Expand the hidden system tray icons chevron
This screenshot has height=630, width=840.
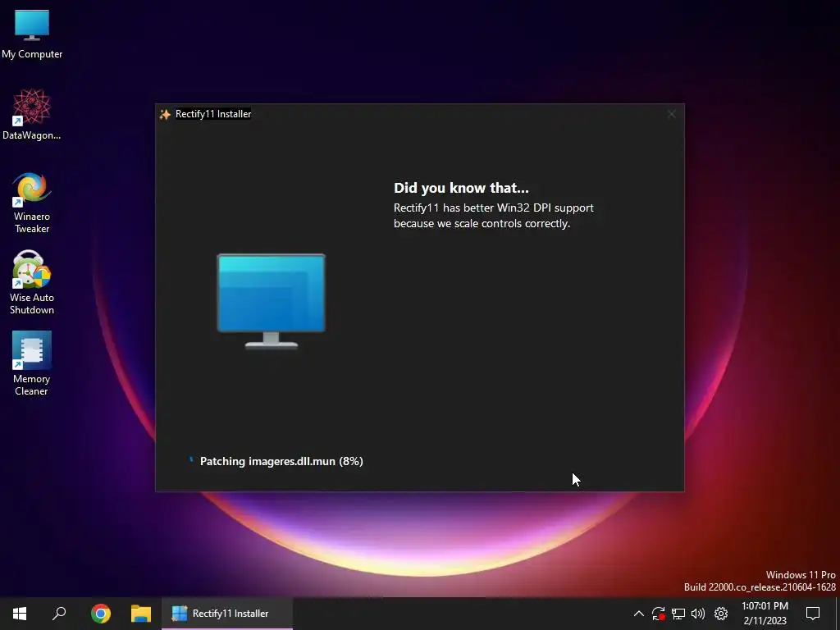(638, 614)
